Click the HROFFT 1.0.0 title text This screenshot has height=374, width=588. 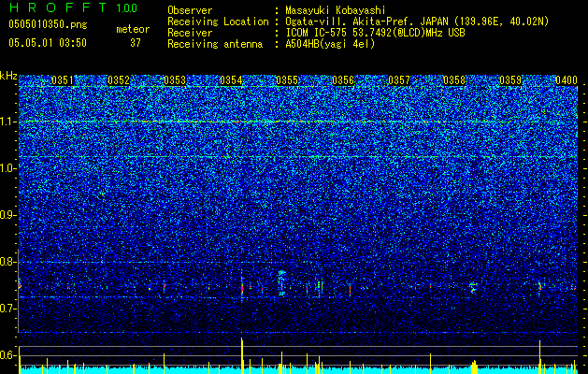tap(73, 7)
